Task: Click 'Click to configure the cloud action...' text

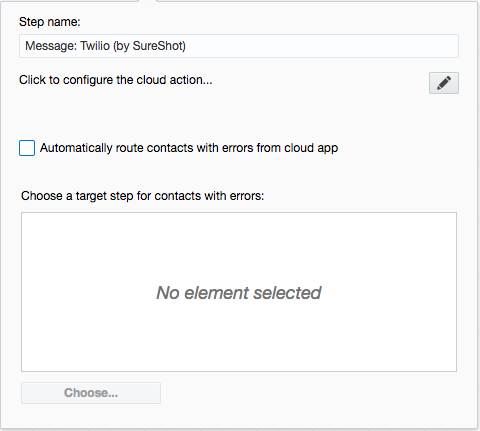Action: (116, 80)
